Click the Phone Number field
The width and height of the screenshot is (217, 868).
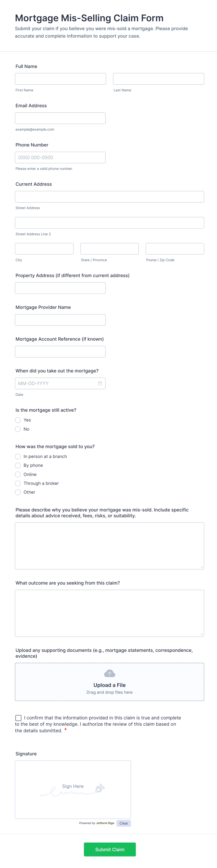point(60,157)
